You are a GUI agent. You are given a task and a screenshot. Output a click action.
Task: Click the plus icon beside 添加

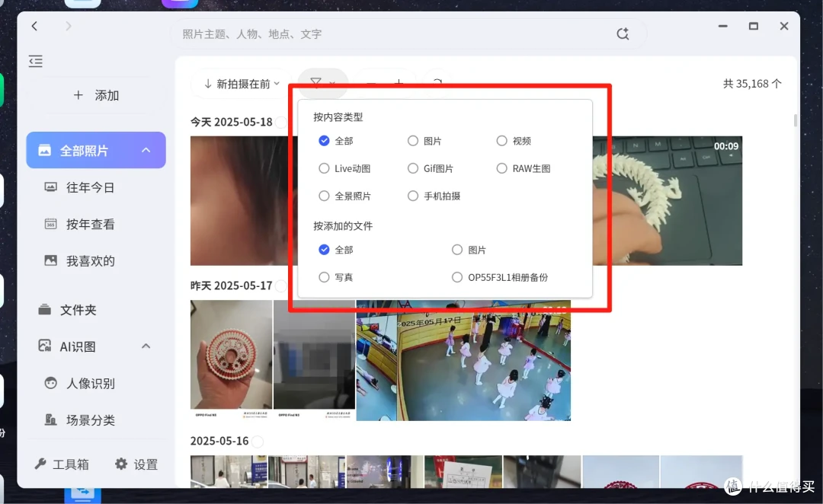pos(78,95)
